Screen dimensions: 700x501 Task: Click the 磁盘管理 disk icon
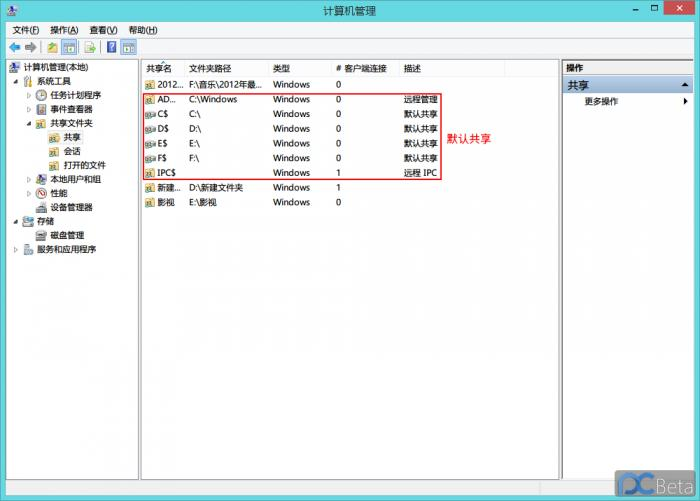(41, 235)
